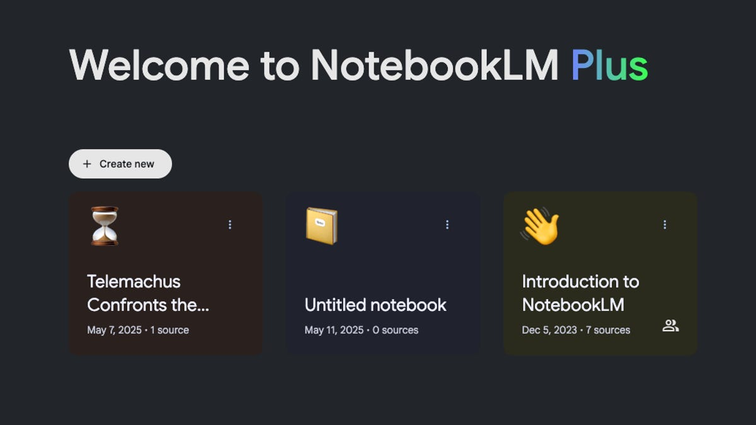Open the Untitled notebook title

375,305
